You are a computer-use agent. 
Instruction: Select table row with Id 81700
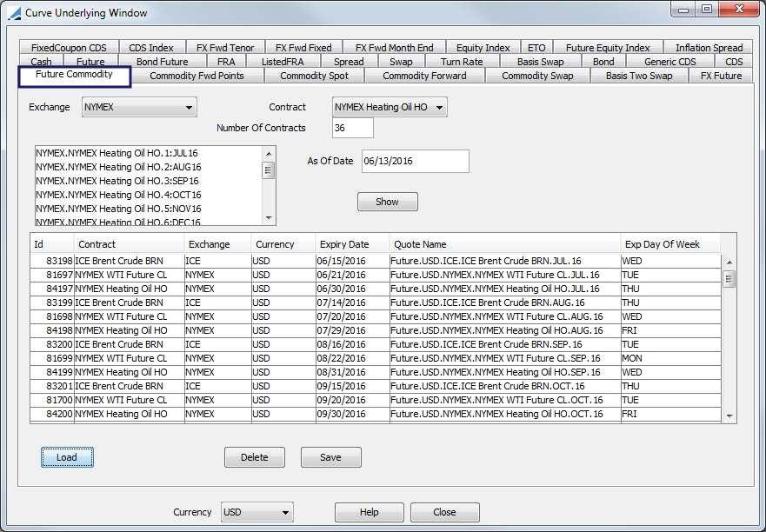tap(376, 400)
